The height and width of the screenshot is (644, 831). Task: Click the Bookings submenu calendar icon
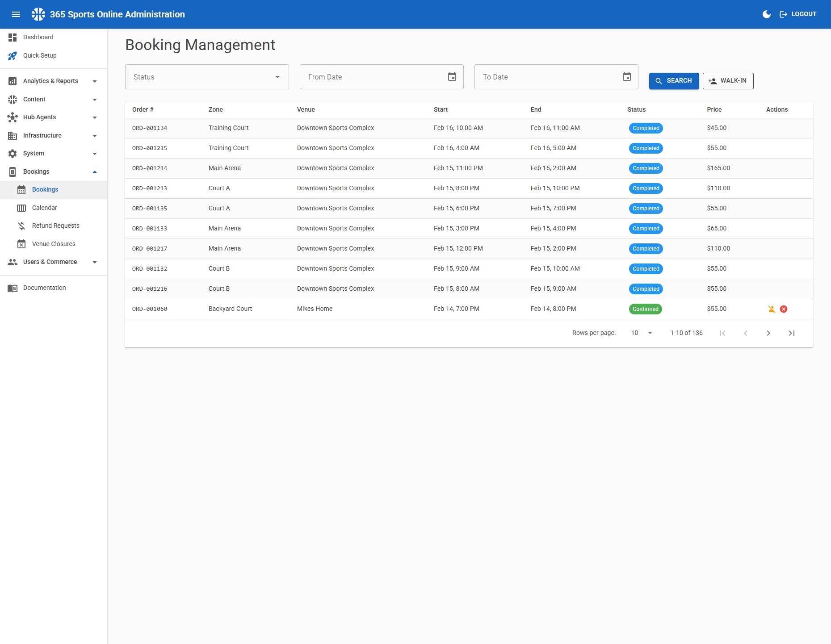(21, 190)
